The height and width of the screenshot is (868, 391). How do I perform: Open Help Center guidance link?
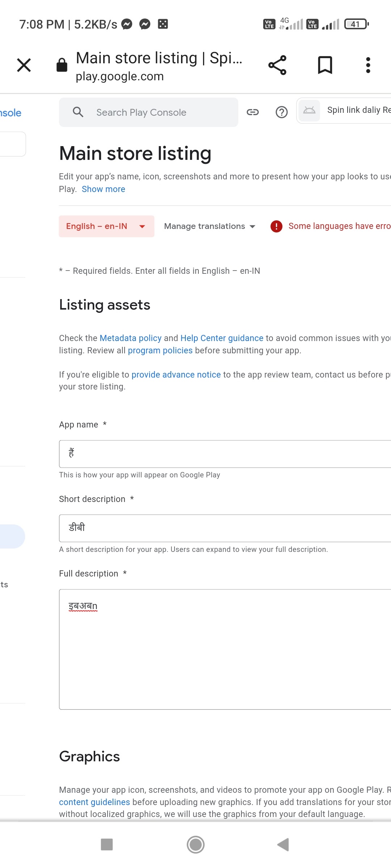(222, 338)
